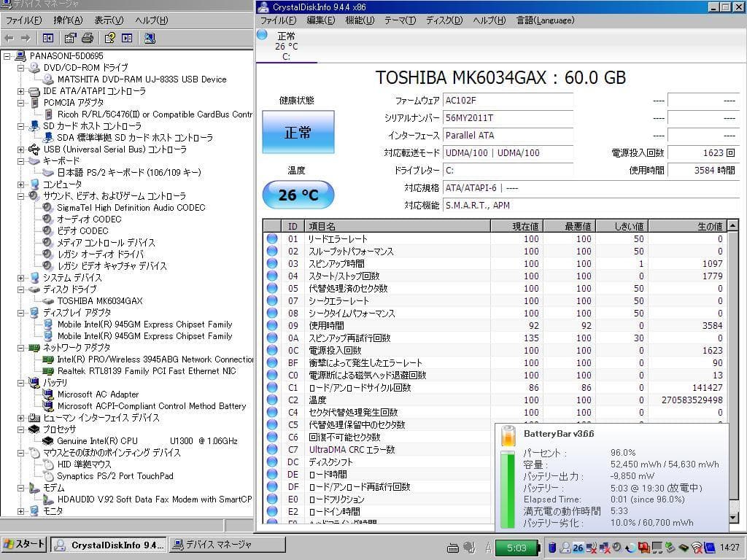The height and width of the screenshot is (560, 747).
Task: Click the 項目名 column header
Action: click(398, 226)
